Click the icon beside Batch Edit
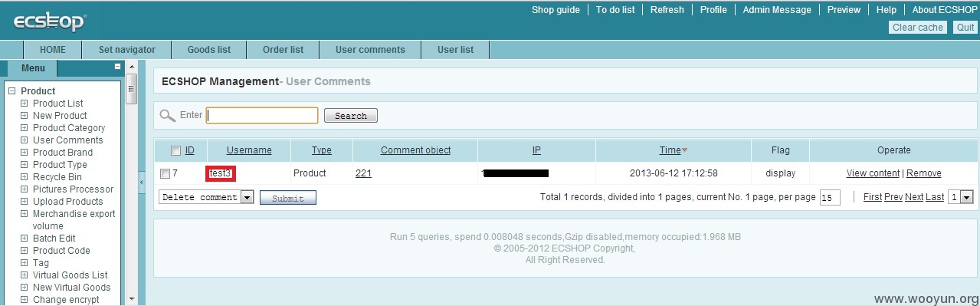The image size is (980, 306). [x=24, y=239]
